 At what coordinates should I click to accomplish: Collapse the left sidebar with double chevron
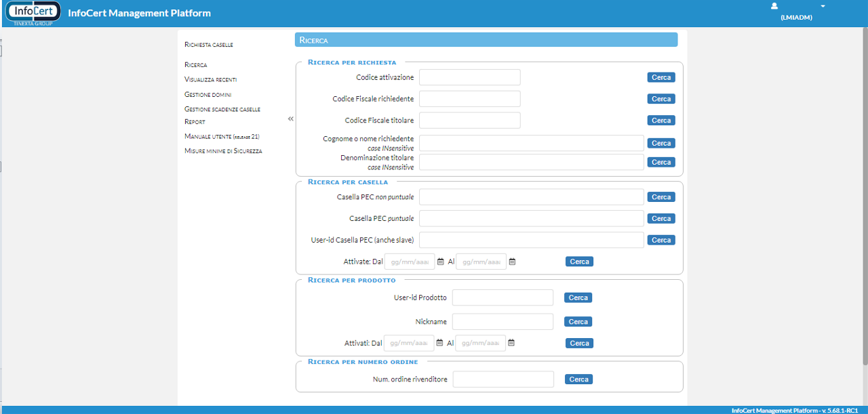click(290, 119)
